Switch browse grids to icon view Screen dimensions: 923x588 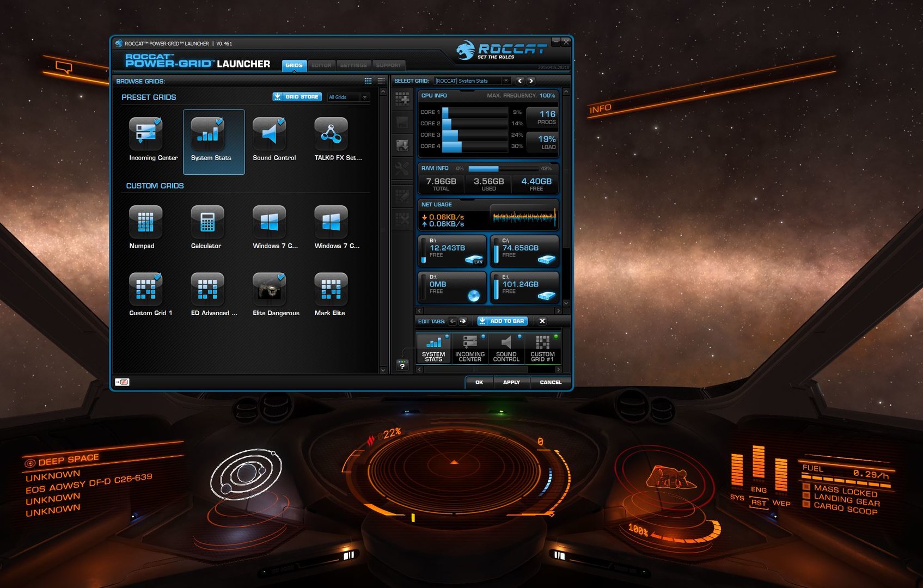368,81
